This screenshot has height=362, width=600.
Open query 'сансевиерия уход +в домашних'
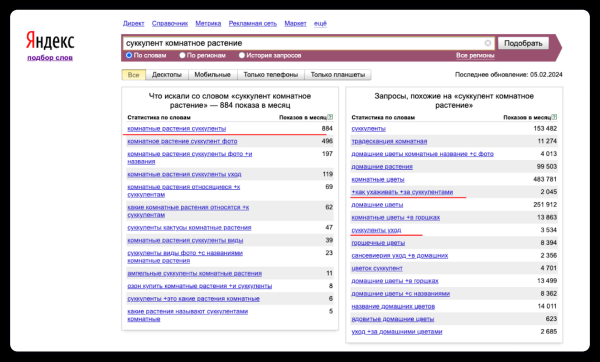pyautogui.click(x=399, y=255)
